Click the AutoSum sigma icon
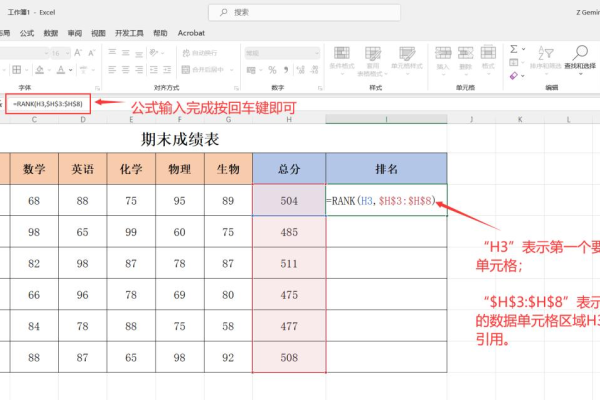Viewport: 600px width, 400px height. coord(514,49)
